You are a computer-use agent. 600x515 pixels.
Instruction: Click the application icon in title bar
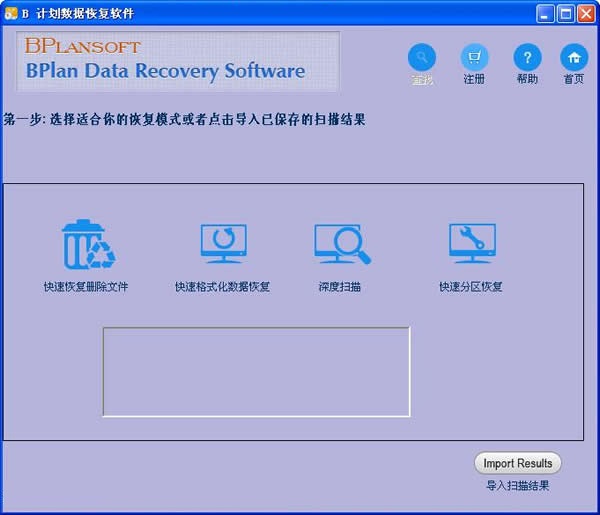pos(11,13)
